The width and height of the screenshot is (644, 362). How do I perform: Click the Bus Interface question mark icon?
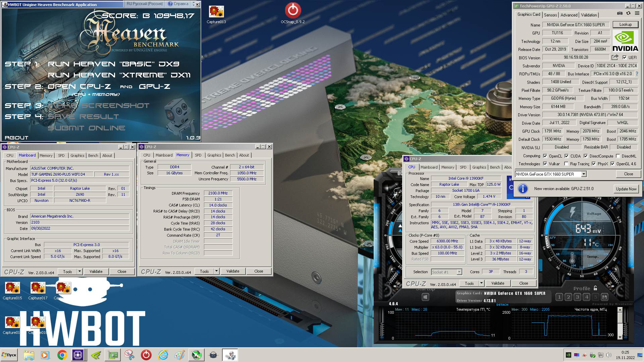[637, 74]
